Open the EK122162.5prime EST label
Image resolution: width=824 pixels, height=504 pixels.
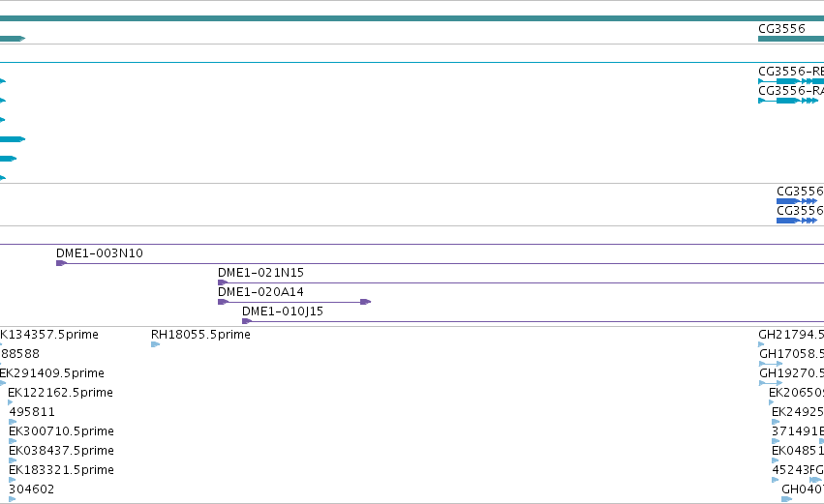pyautogui.click(x=60, y=393)
